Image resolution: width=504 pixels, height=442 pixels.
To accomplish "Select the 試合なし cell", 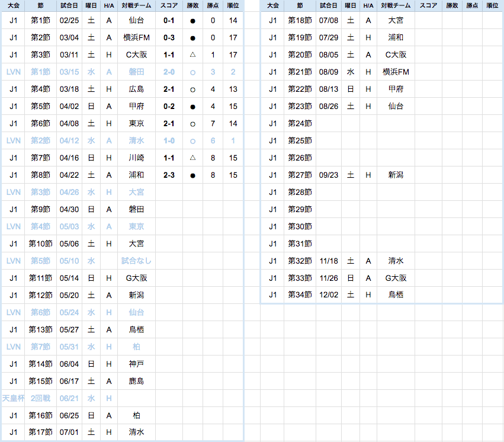I will (x=136, y=261).
